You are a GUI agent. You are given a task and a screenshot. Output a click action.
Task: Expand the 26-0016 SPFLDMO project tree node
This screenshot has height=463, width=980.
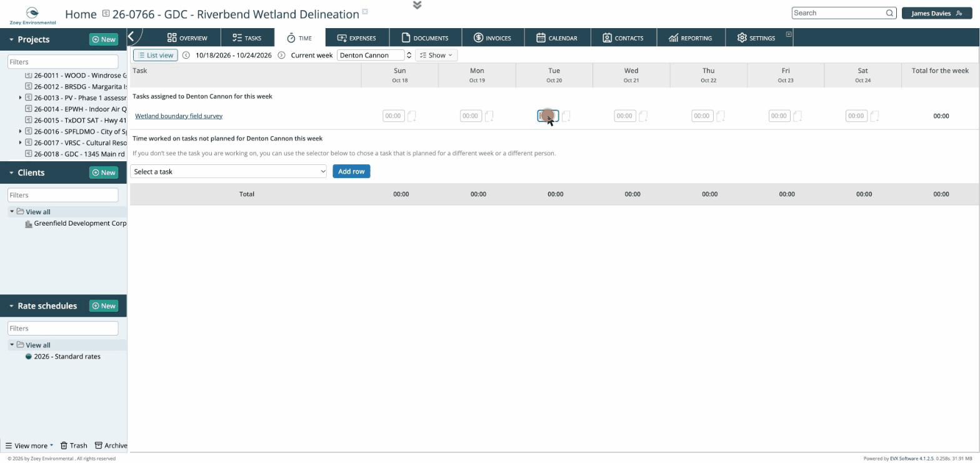click(21, 132)
